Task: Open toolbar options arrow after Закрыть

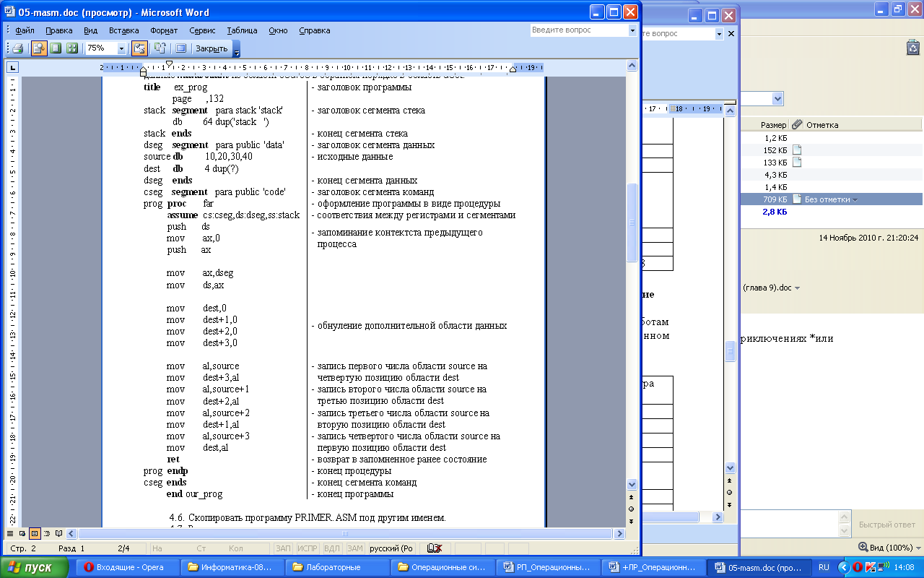Action: coord(236,48)
